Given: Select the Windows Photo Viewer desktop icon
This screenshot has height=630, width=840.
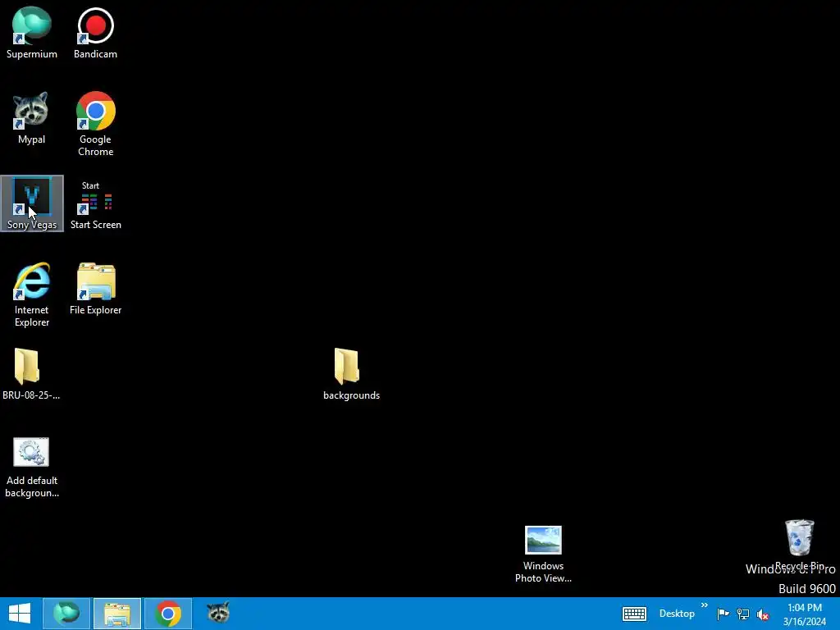Looking at the screenshot, I should (x=543, y=554).
